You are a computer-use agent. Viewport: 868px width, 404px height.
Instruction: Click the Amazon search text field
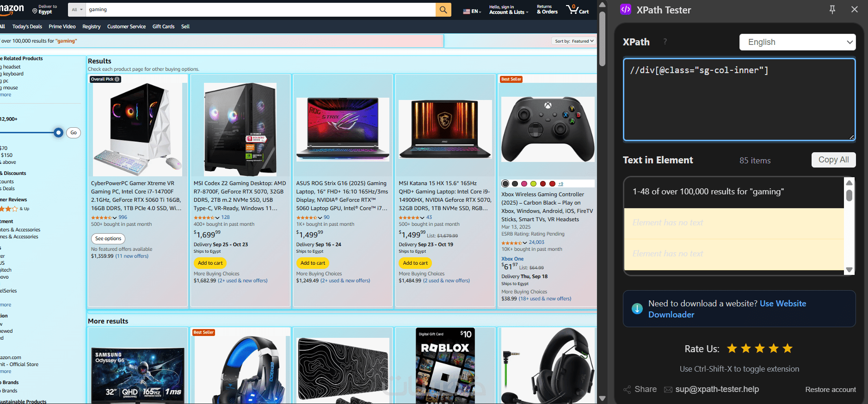pos(260,10)
